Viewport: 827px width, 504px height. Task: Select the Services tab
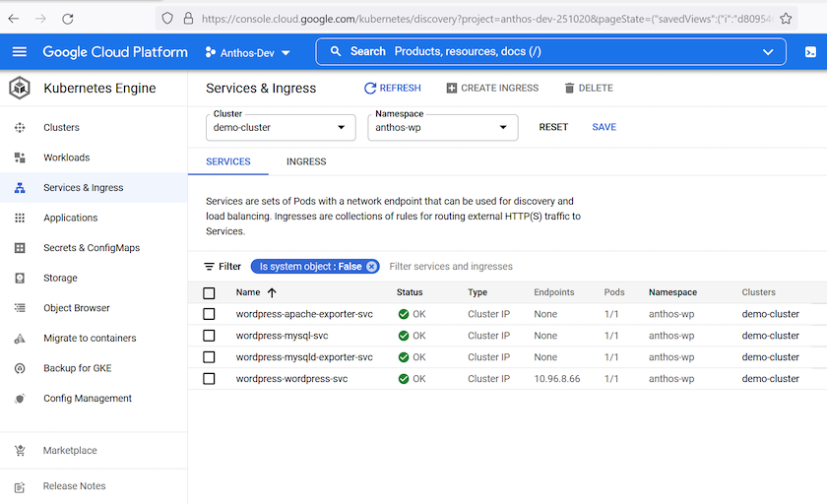click(x=228, y=161)
